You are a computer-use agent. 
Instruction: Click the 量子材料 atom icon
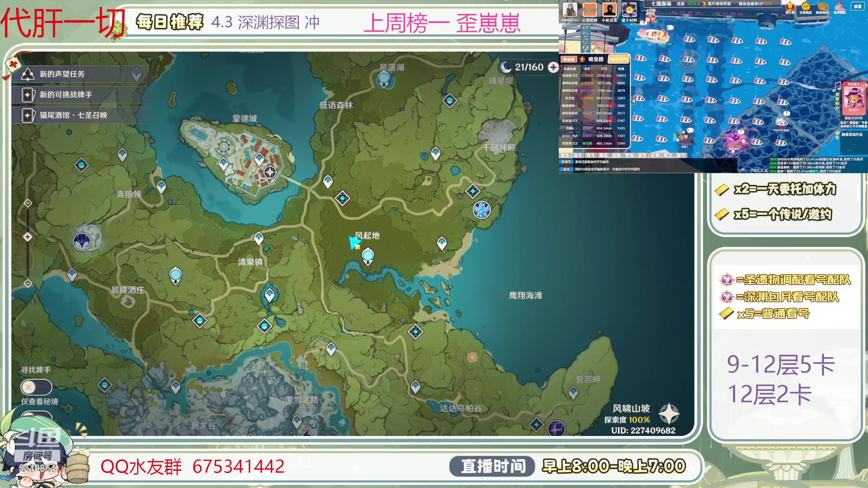pyautogui.click(x=629, y=10)
